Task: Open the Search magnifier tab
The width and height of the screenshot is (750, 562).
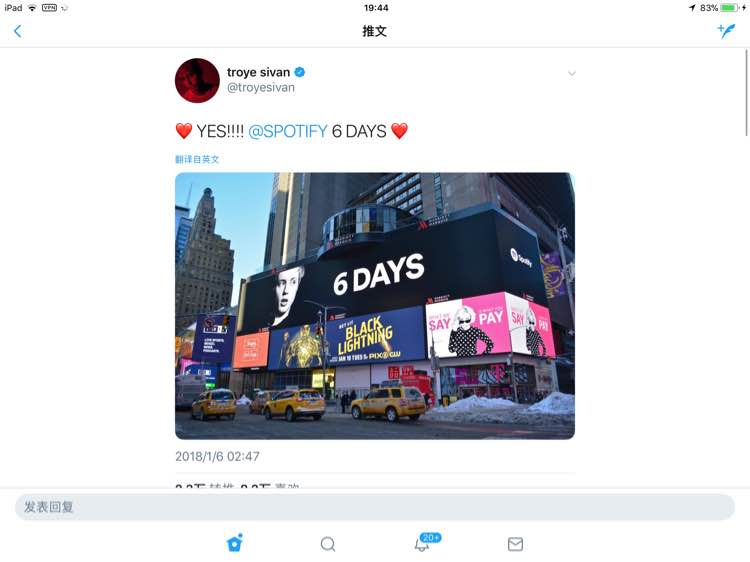Action: point(328,544)
